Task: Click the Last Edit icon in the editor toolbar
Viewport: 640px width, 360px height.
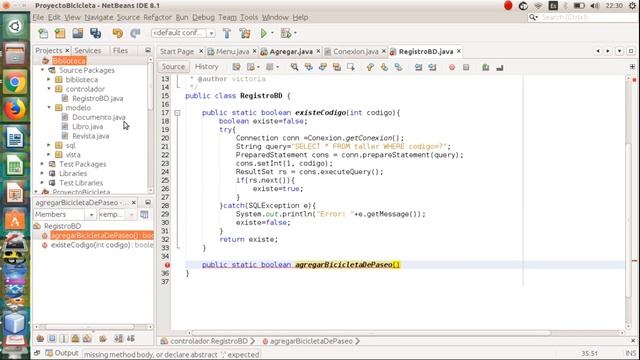Action: pos(236,67)
